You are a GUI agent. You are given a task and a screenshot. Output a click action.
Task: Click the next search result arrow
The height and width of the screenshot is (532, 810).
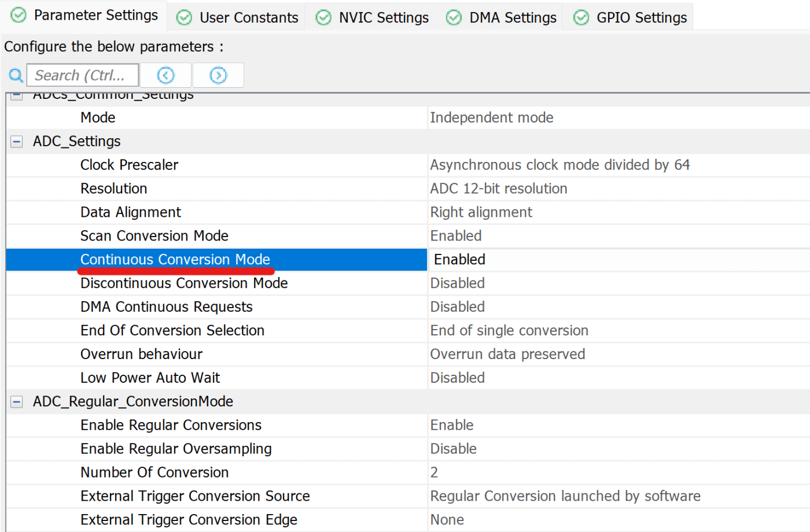tap(218, 75)
